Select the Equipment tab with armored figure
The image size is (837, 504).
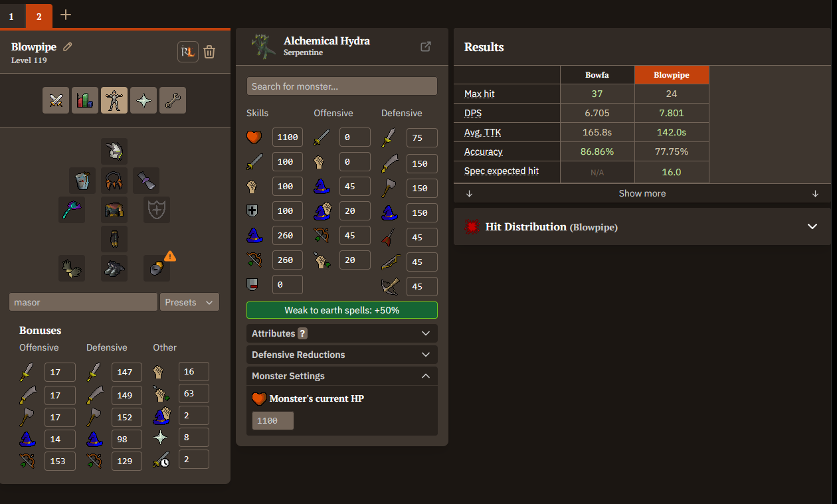[114, 100]
